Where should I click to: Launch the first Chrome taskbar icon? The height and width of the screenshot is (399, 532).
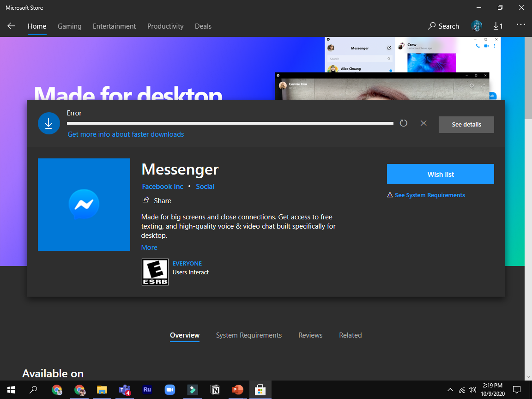tap(57, 390)
